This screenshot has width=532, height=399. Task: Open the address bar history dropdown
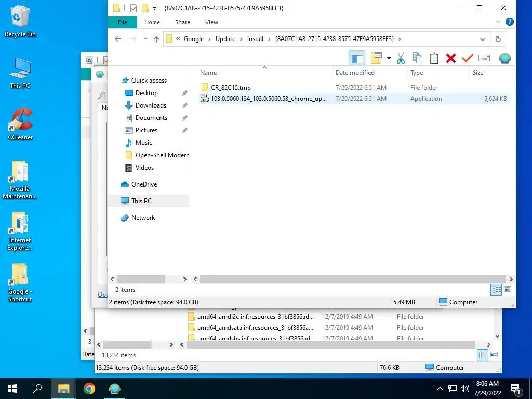coord(483,39)
